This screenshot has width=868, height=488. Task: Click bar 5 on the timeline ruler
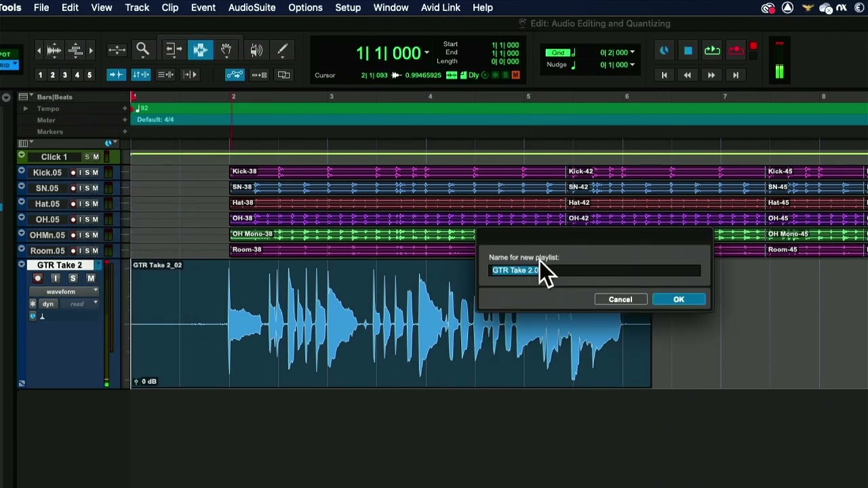528,97
